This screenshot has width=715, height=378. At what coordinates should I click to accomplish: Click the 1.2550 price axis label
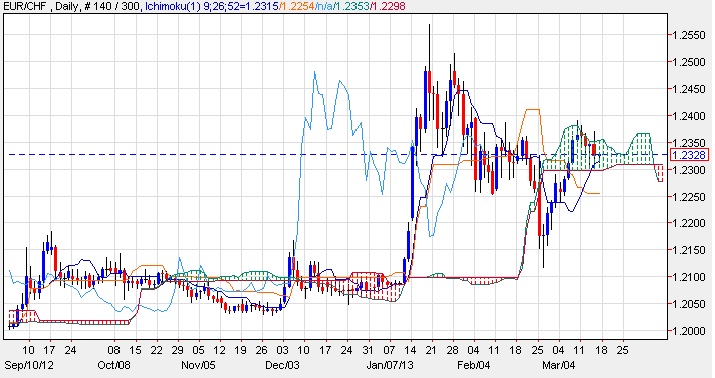coord(689,35)
